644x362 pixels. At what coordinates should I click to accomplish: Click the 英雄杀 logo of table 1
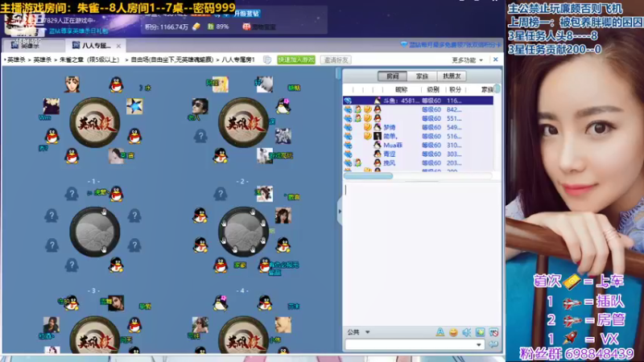click(x=95, y=122)
